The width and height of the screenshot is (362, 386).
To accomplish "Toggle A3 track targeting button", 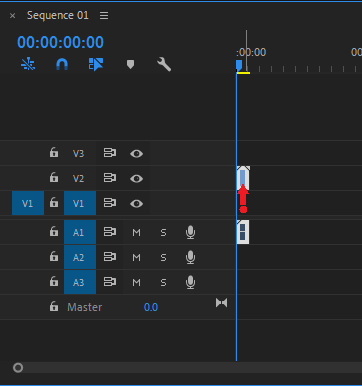I will (80, 282).
